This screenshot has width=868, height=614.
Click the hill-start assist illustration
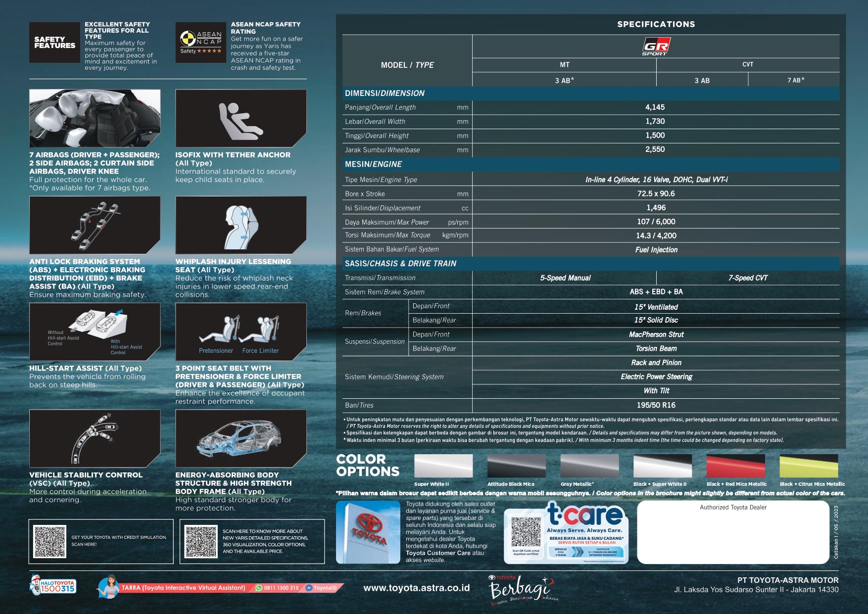(x=95, y=331)
